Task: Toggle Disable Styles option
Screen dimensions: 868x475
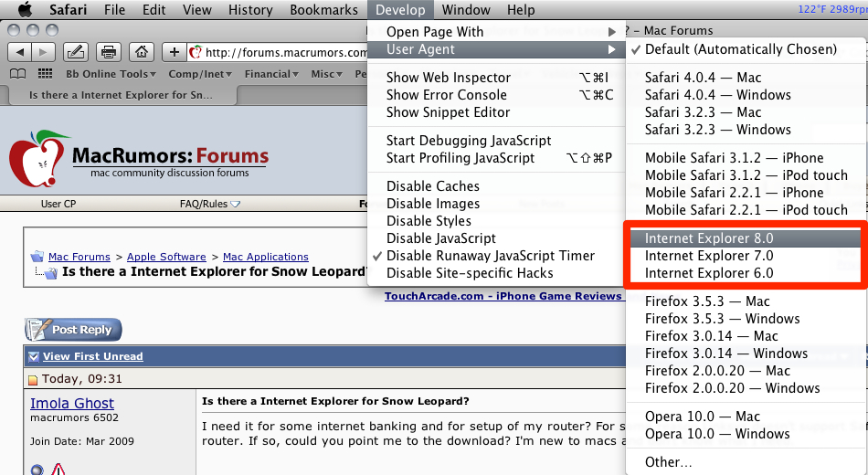Action: pyautogui.click(x=496, y=221)
